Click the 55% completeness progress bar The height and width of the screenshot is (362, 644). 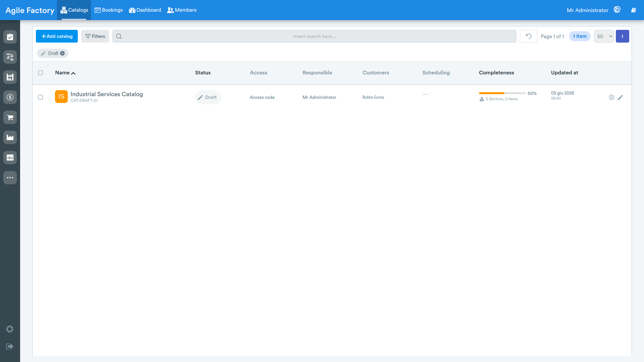(502, 93)
